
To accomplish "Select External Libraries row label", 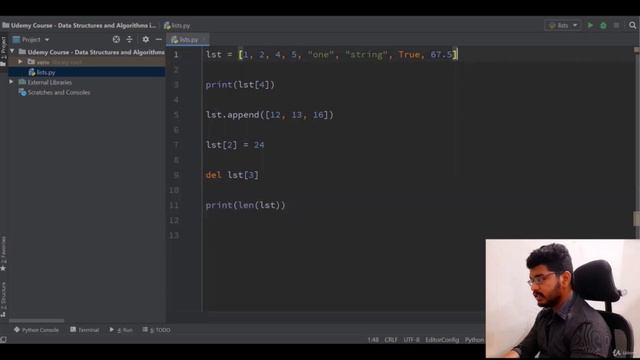I will point(50,82).
